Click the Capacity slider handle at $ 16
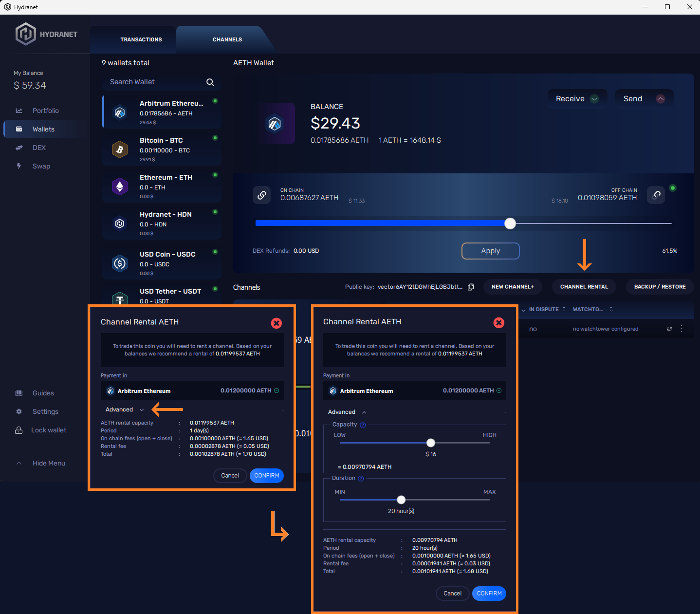 pos(431,443)
